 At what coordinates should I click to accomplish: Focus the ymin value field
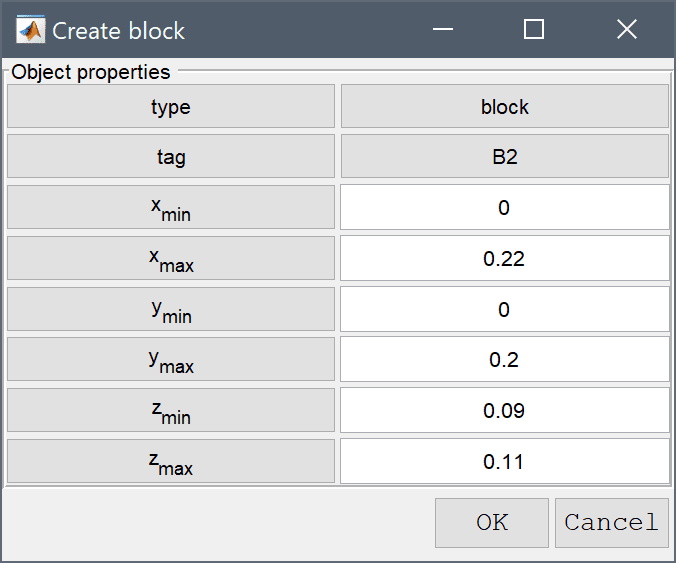[x=505, y=309]
